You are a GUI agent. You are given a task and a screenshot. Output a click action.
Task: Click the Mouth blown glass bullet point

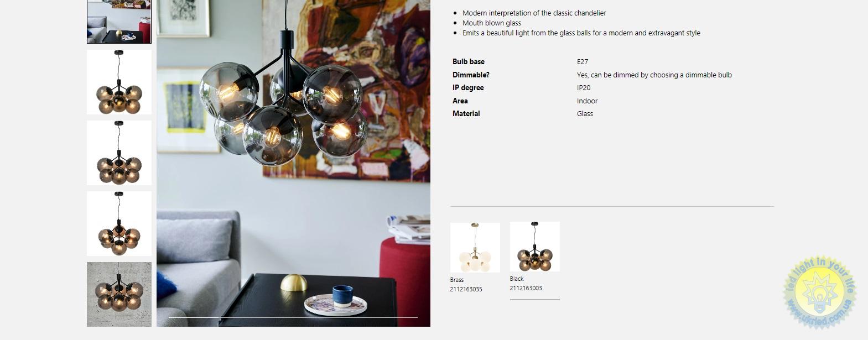492,23
